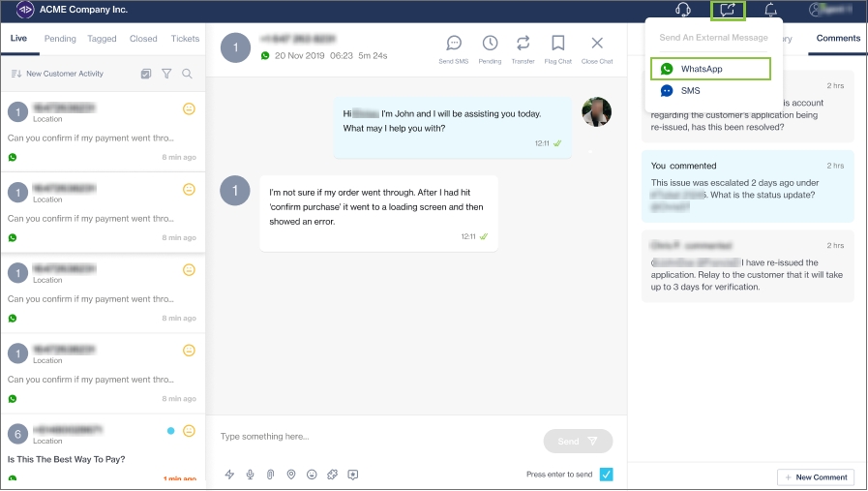Attach a file with the paperclip icon
Screen dimensions: 868x491
[271, 475]
